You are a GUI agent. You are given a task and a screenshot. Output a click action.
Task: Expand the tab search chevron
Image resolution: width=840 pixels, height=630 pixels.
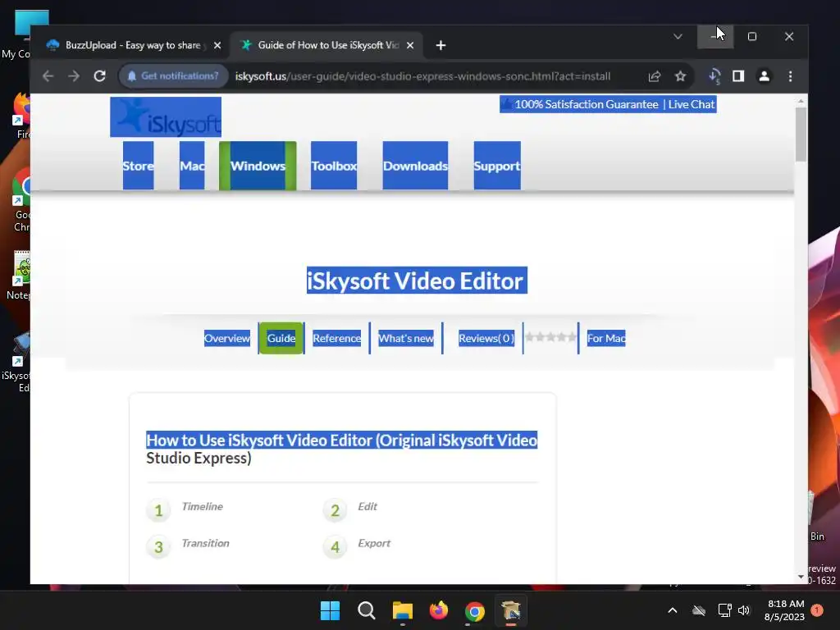(x=678, y=36)
